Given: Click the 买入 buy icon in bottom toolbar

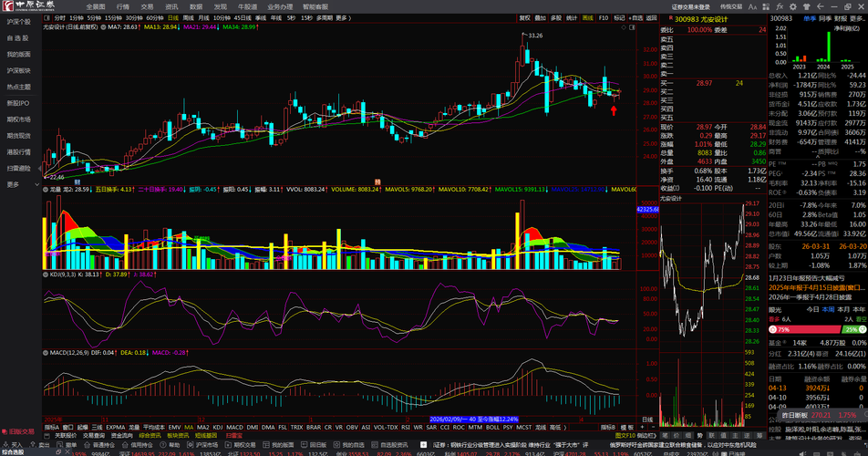Looking at the screenshot, I should pos(5,444).
